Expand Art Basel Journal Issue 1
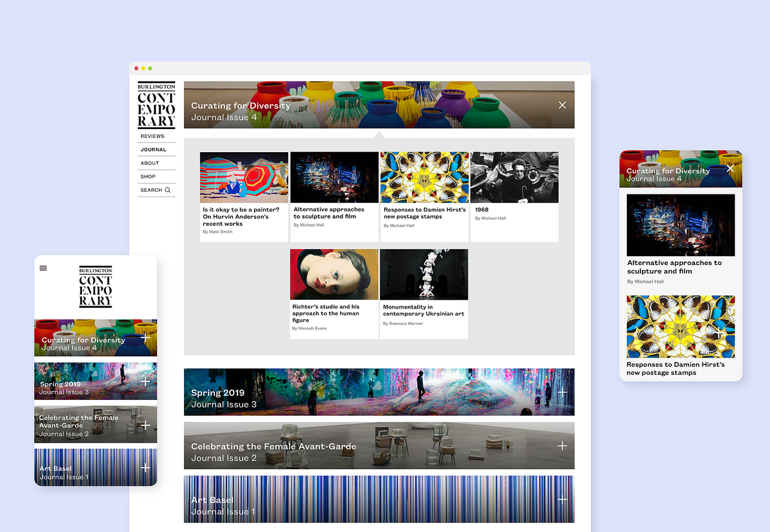The height and width of the screenshot is (532, 770). point(563,499)
